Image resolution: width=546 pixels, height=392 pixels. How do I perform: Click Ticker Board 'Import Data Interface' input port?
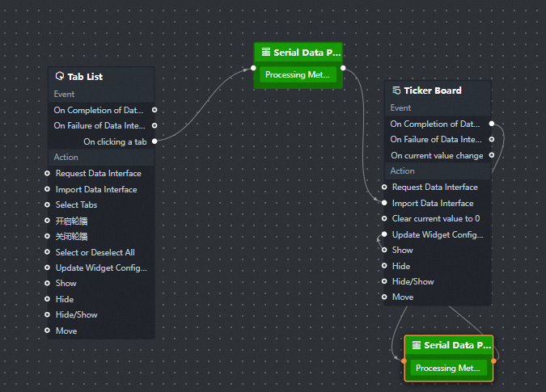click(x=384, y=203)
